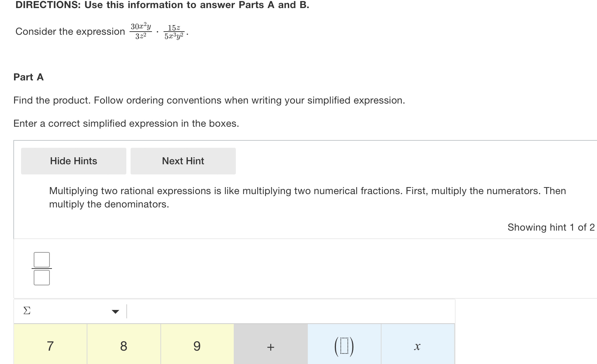Image resolution: width=597 pixels, height=364 pixels.
Task: Click the Sigma math symbol icon
Action: click(27, 311)
